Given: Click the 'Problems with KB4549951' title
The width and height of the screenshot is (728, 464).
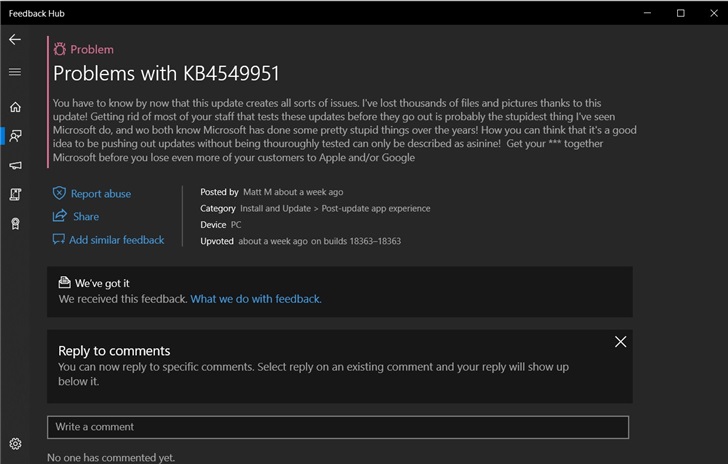Looking at the screenshot, I should click(x=166, y=74).
